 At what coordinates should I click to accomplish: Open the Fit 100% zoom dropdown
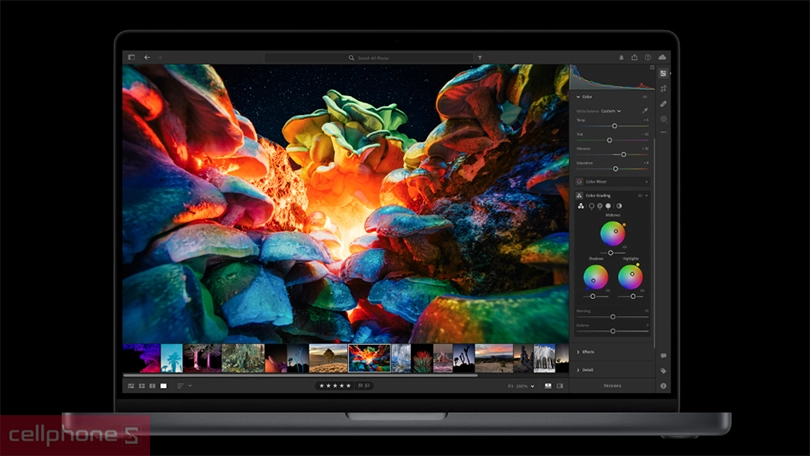pyautogui.click(x=521, y=386)
